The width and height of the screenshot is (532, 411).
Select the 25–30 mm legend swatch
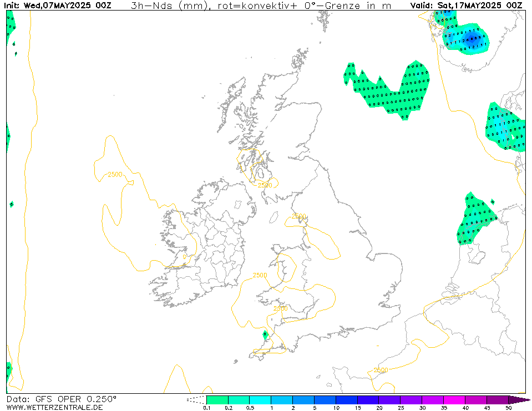(411, 400)
